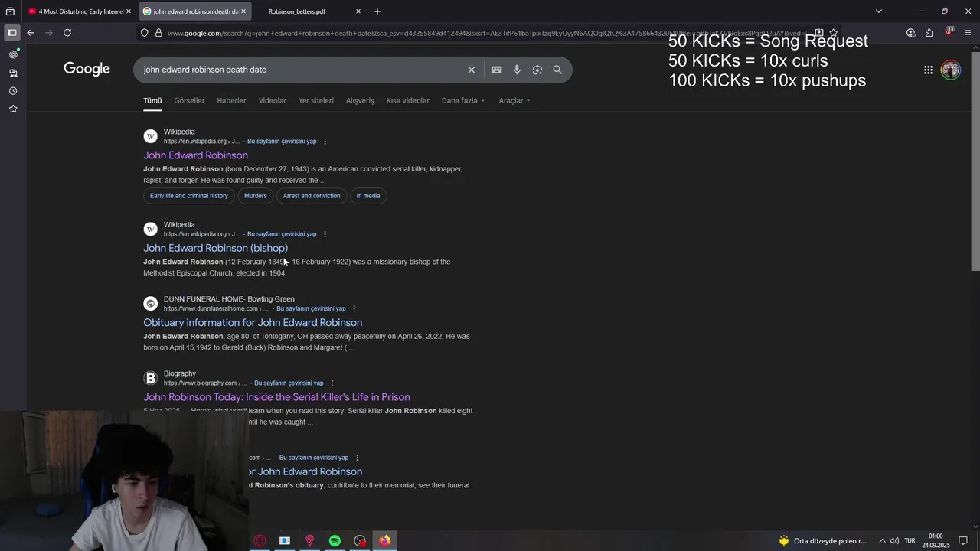Open the Firefox application menu
The width and height of the screenshot is (980, 551).
968,33
